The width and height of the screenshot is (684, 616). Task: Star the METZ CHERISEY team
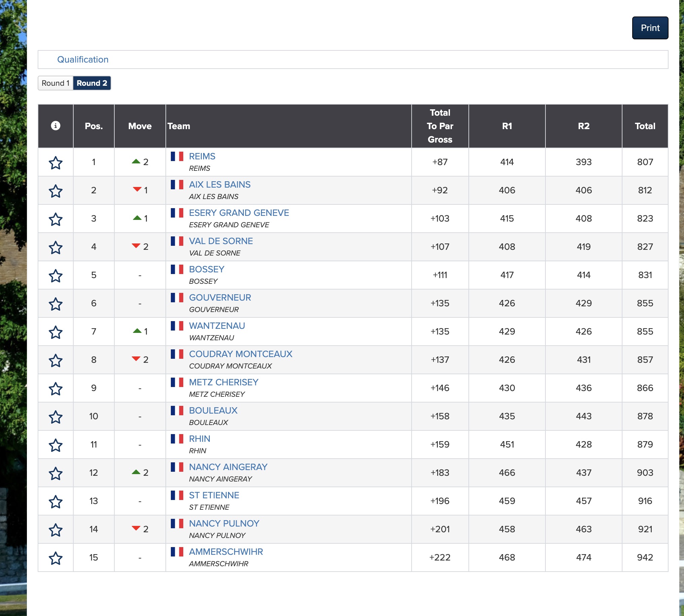(55, 389)
